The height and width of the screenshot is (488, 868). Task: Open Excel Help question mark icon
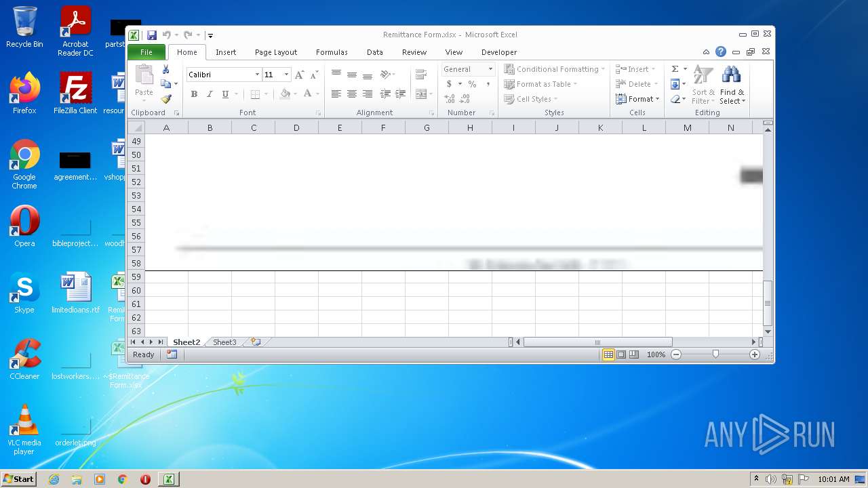721,52
